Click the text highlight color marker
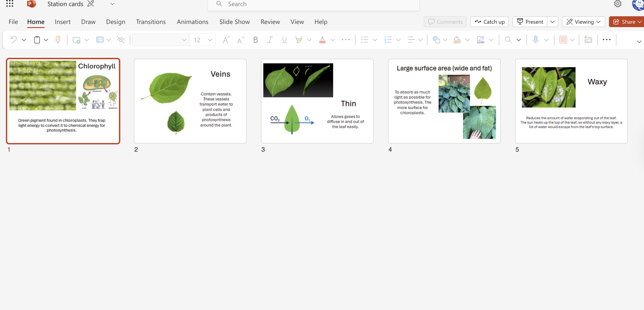 pos(299,40)
